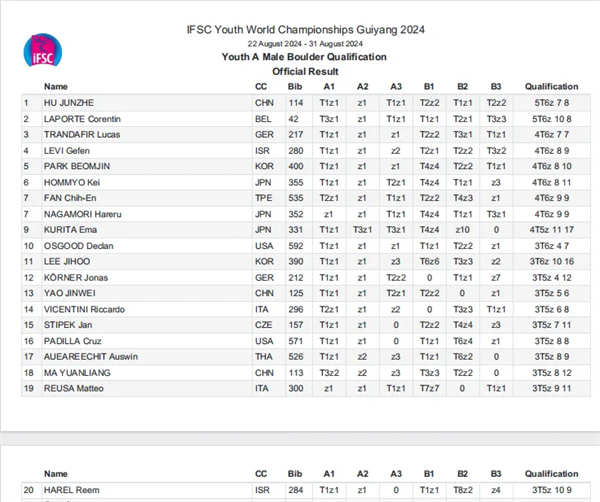The width and height of the screenshot is (600, 502).
Task: Click LEE JIHOO's B1 result T6z6
Action: point(429,262)
